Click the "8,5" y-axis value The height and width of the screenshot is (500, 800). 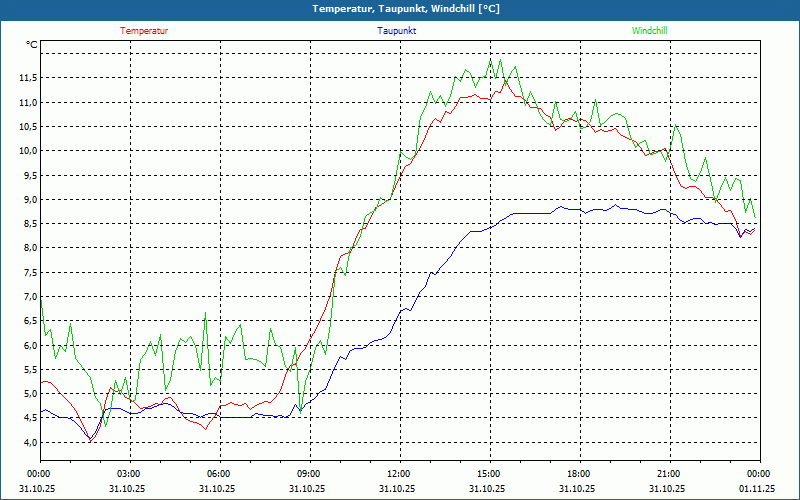tap(30, 223)
